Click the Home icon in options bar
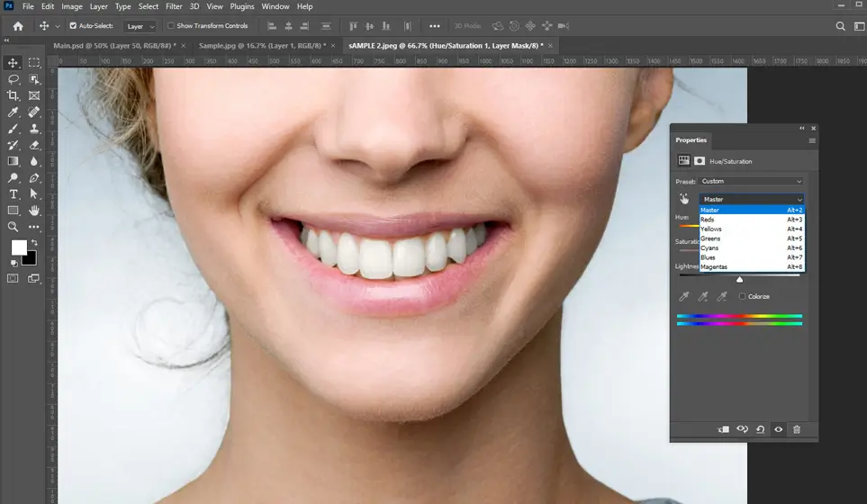This screenshot has height=504, width=867. pos(18,26)
